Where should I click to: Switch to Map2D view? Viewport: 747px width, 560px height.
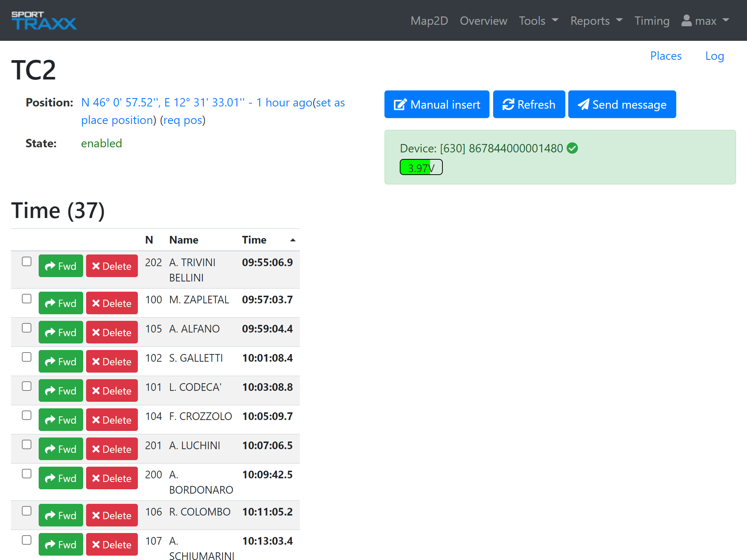coord(429,21)
